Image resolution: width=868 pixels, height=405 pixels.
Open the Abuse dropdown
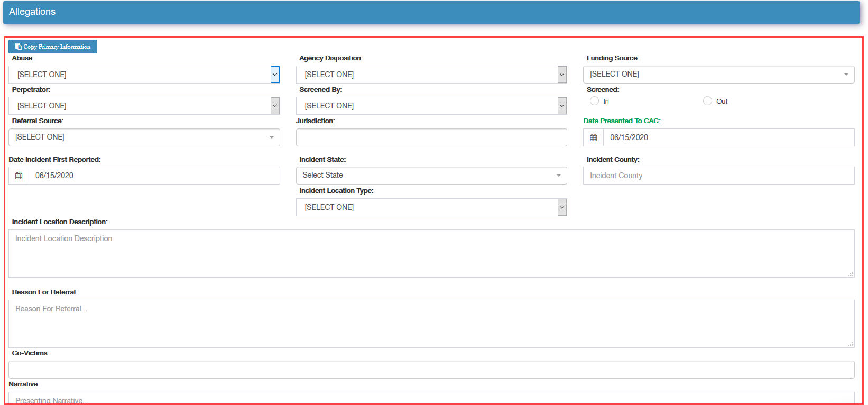(x=144, y=75)
